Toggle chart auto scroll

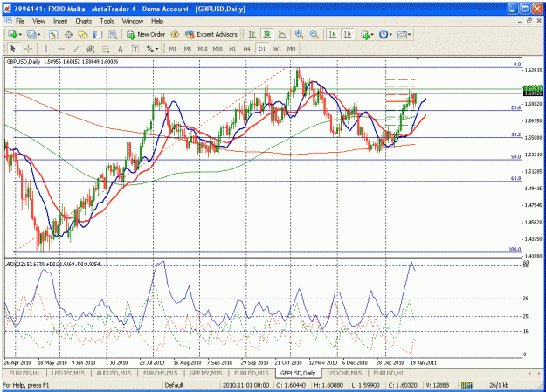[x=333, y=34]
